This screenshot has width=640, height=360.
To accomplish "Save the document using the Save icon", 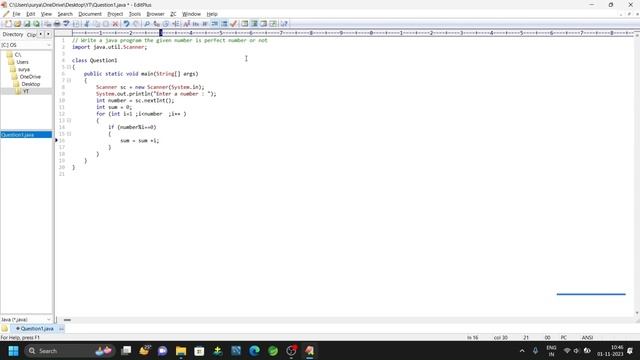I will tap(27, 24).
